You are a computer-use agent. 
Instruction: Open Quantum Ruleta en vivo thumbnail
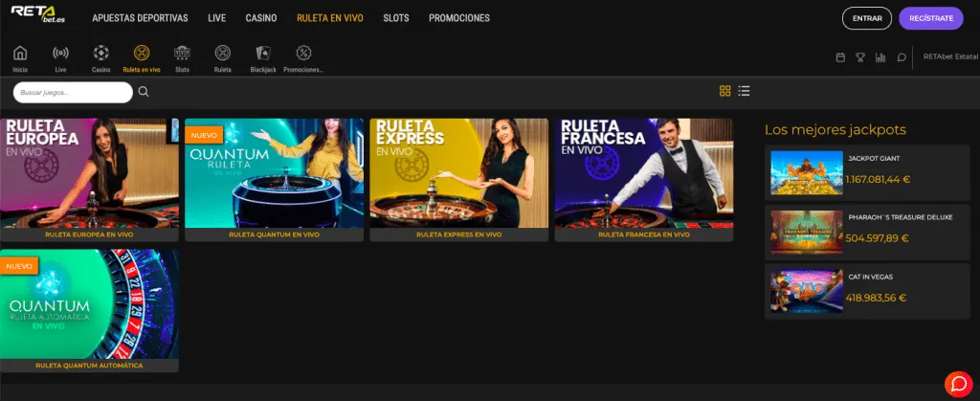275,173
